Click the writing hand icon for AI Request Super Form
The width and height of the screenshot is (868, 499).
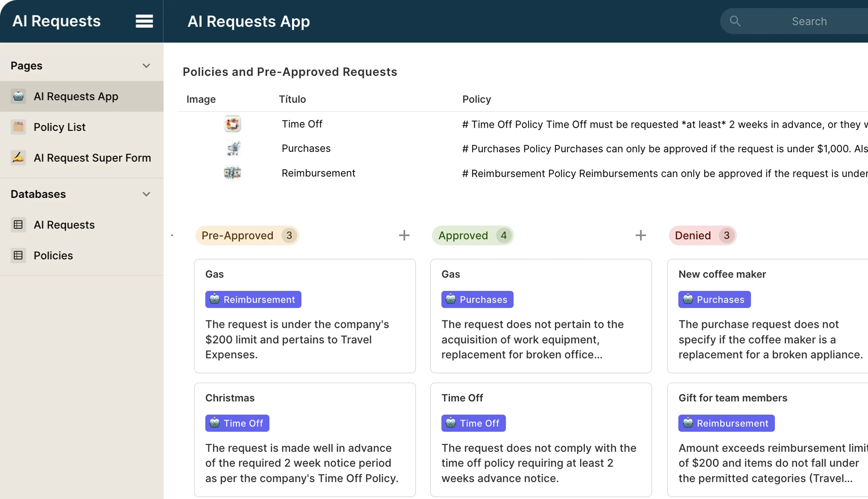[18, 158]
